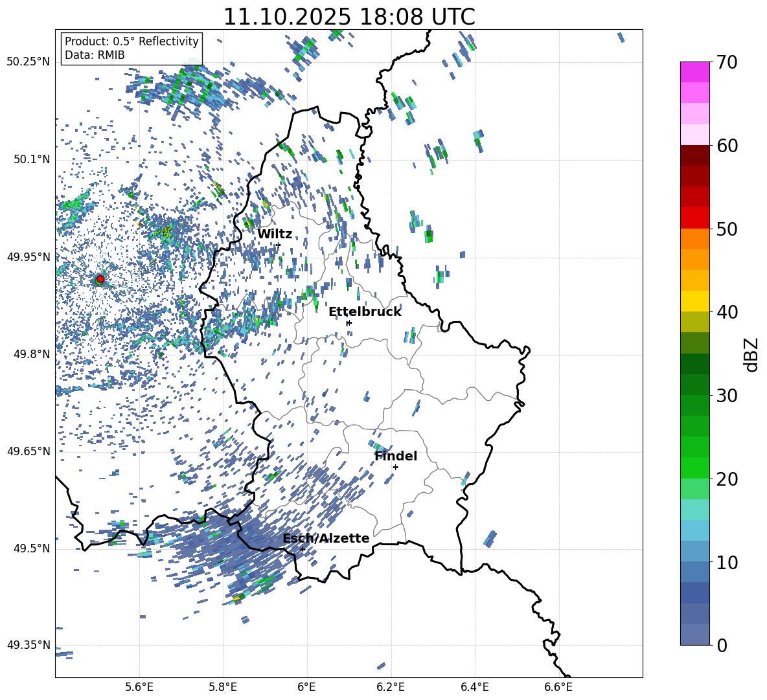The width and height of the screenshot is (767, 700).
Task: Click the dBZ colorbar axis label
Action: pyautogui.click(x=752, y=354)
